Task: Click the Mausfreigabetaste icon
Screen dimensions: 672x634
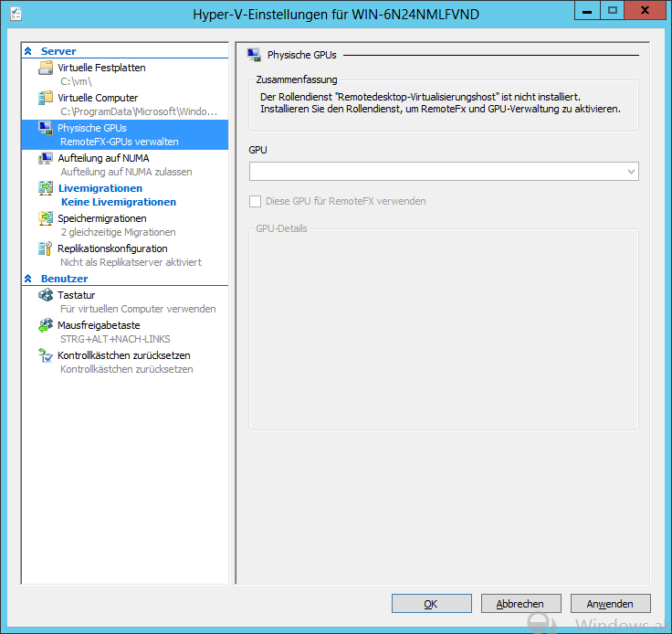Action: 46,326
